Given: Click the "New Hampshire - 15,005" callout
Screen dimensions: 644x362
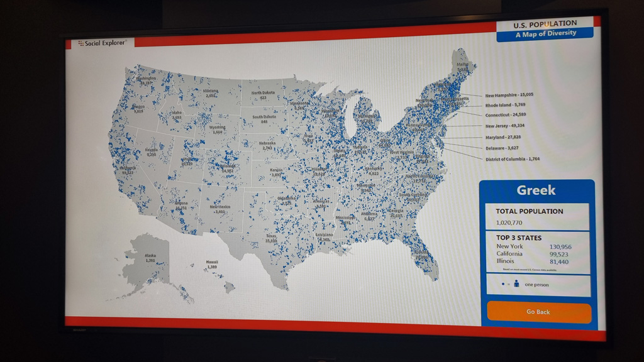Looking at the screenshot, I should (509, 95).
